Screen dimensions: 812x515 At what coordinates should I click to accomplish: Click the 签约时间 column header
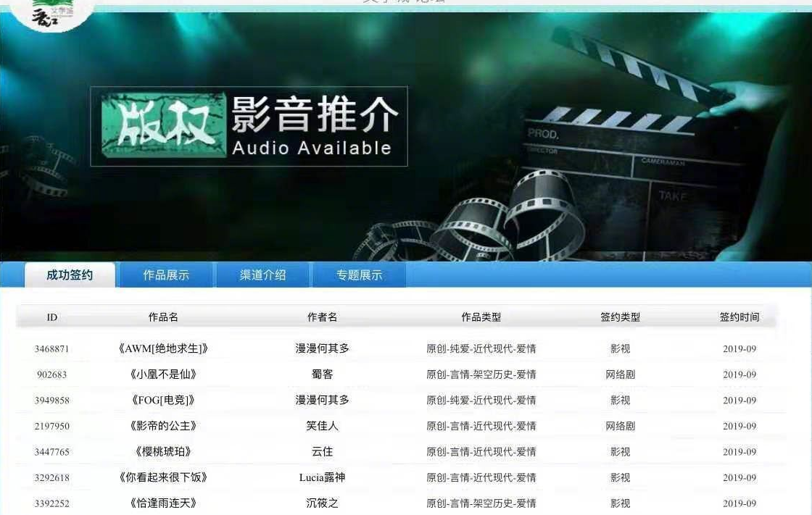tap(739, 317)
